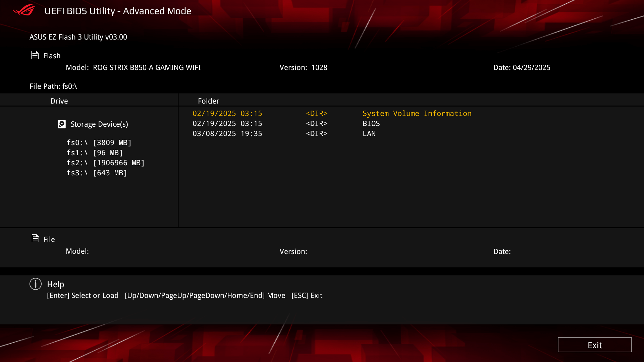Image resolution: width=644 pixels, height=362 pixels.
Task: Click the Date: 04/29/2025 text
Action: click(522, 67)
